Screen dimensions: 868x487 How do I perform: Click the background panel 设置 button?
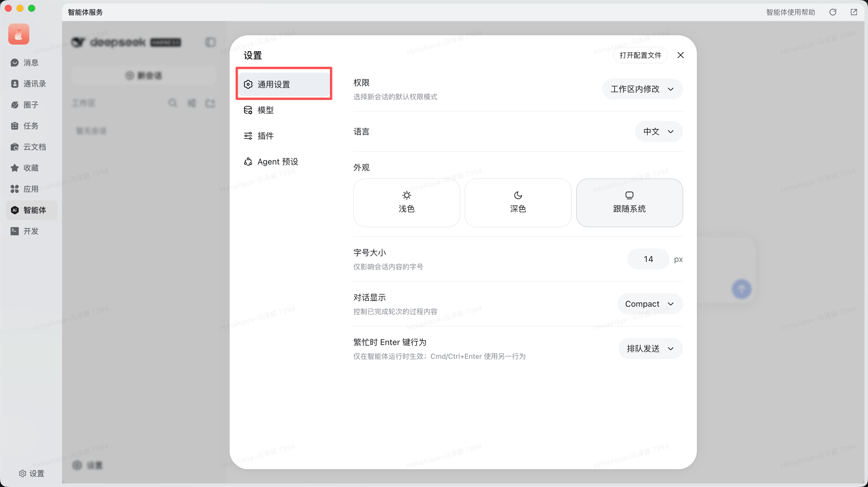[88, 465]
